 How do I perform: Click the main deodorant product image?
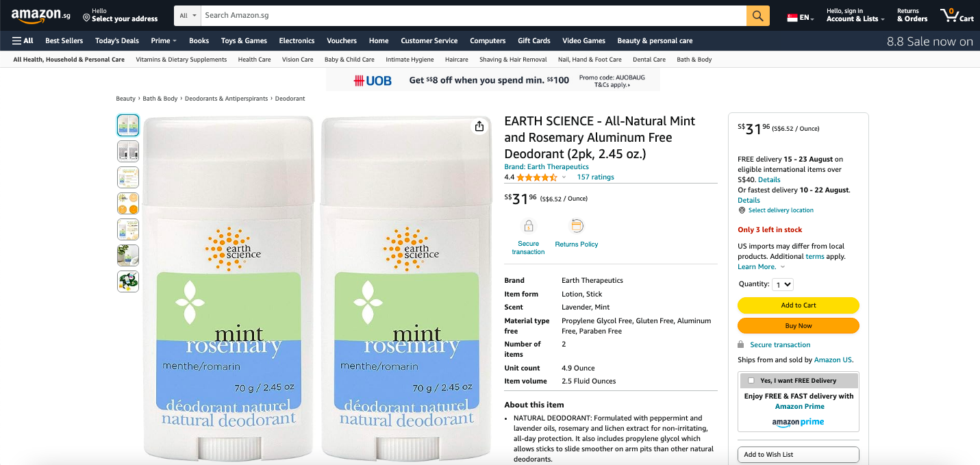pos(317,288)
